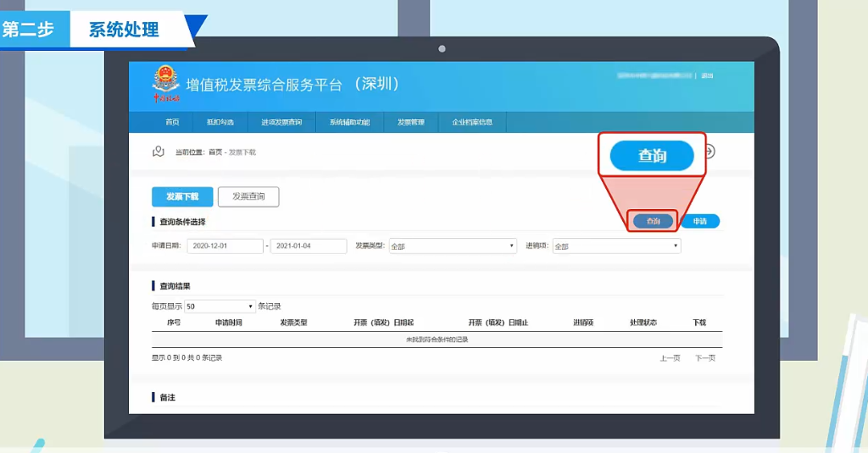Click the 申请时间 column header
The height and width of the screenshot is (453, 868).
[x=229, y=323]
